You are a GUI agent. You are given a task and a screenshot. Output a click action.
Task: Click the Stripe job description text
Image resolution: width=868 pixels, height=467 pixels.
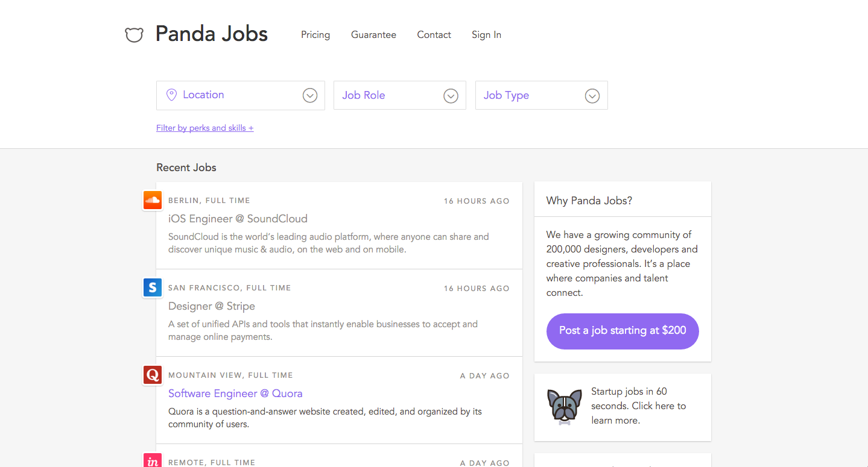click(323, 330)
